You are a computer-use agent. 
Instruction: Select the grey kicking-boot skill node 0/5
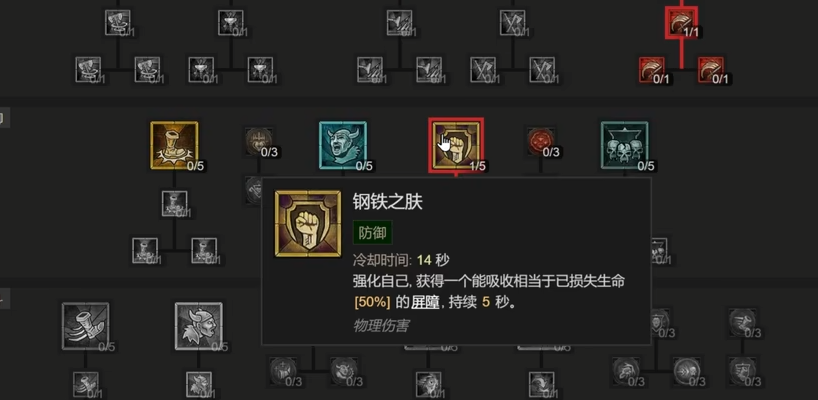(86, 326)
